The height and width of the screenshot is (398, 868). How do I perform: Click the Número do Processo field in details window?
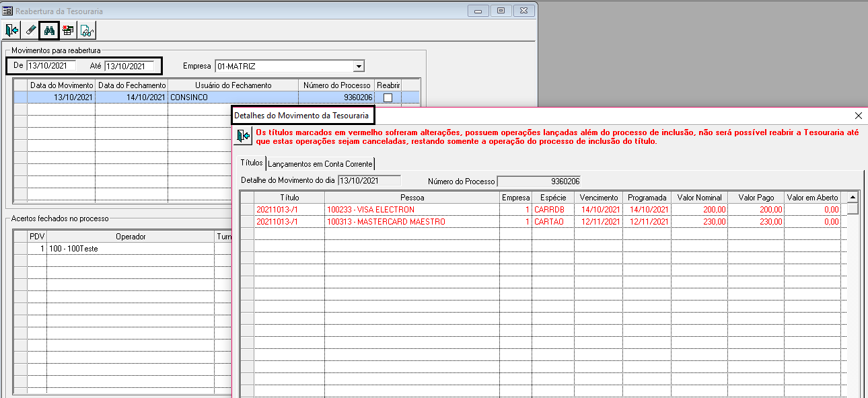538,181
